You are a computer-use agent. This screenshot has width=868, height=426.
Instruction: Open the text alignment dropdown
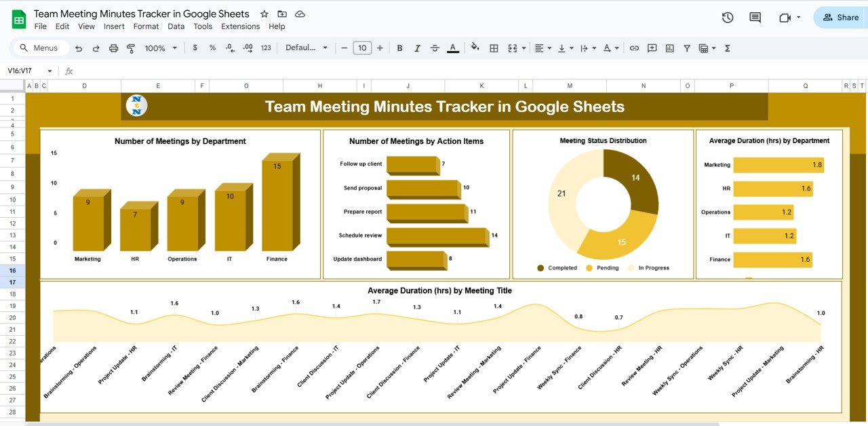tap(541, 47)
